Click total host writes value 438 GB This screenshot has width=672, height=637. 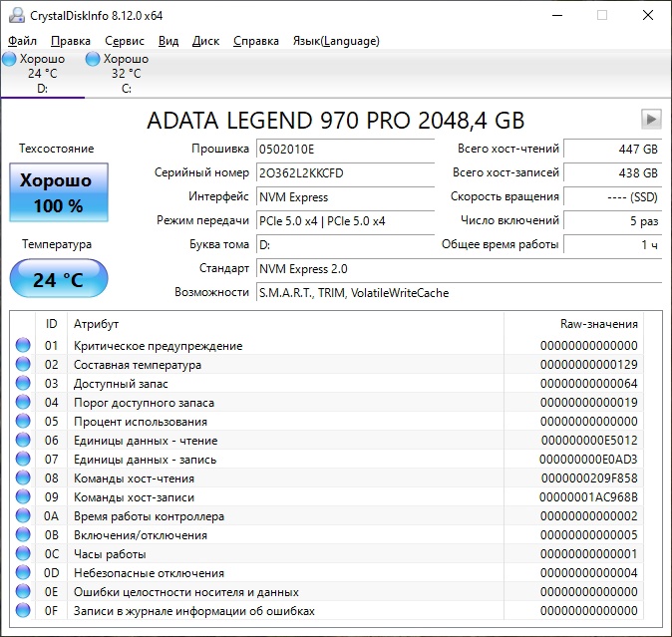(x=613, y=173)
